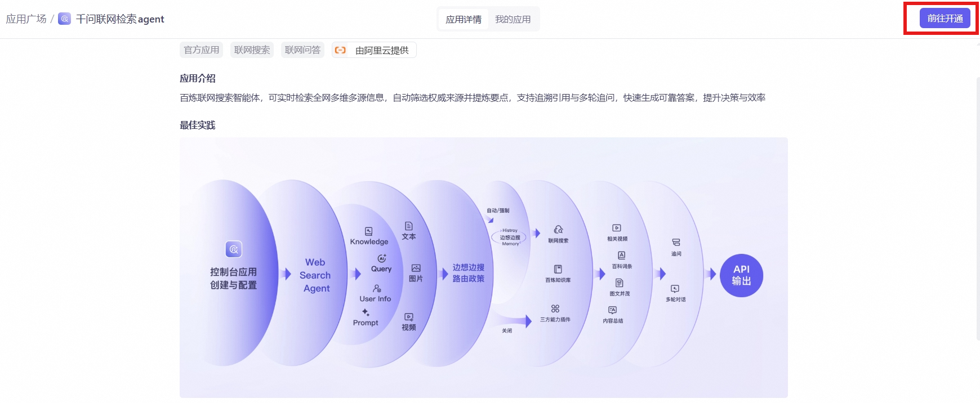Click the 文本 document icon in diagram
The width and height of the screenshot is (980, 403).
point(409,226)
